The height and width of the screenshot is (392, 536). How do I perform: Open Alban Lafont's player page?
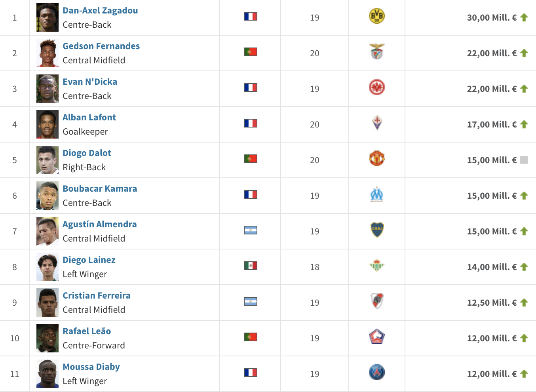tap(89, 117)
